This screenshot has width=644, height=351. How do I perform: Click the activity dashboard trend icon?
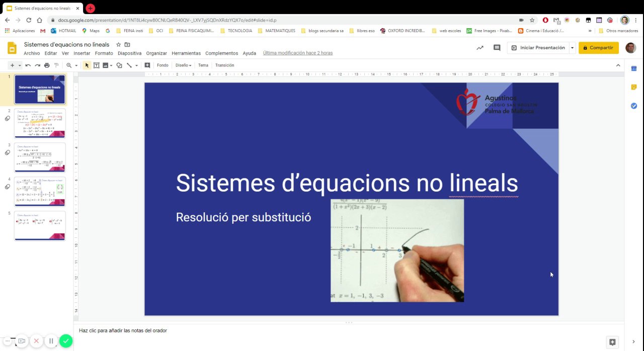(480, 48)
